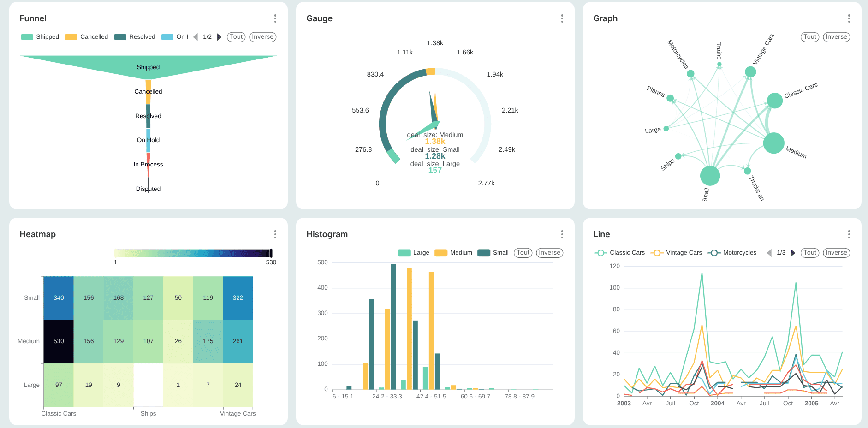Go to previous Funnel legend page
Image resolution: width=868 pixels, height=428 pixels.
[196, 37]
